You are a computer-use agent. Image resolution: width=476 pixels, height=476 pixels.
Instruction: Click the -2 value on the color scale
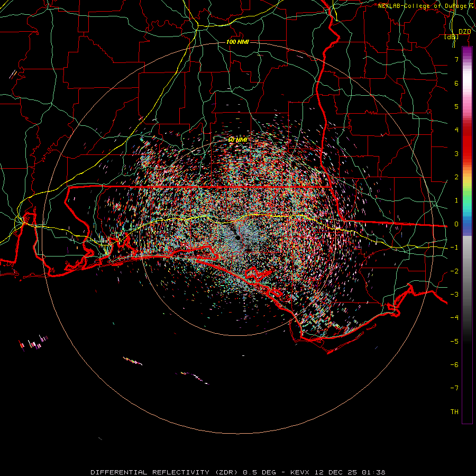[454, 271]
